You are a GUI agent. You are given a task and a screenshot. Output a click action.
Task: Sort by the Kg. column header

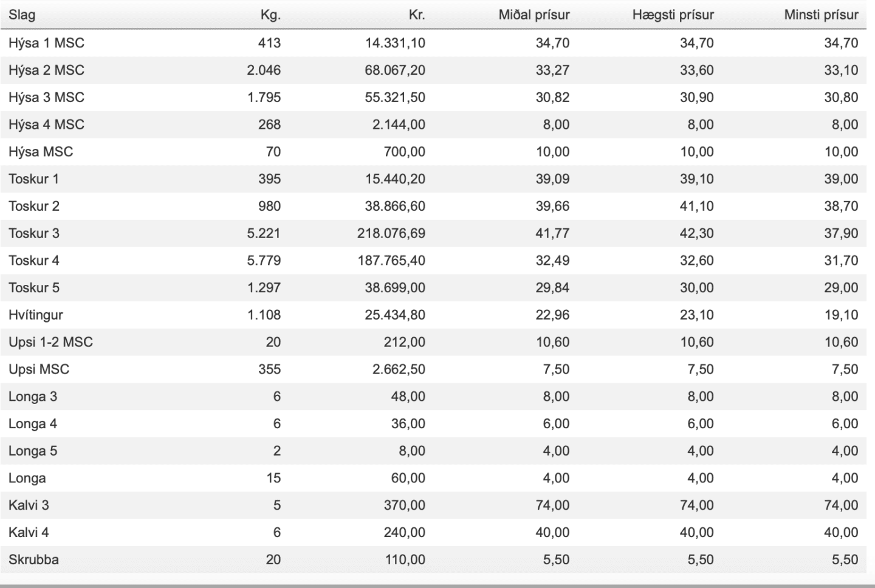pyautogui.click(x=270, y=15)
